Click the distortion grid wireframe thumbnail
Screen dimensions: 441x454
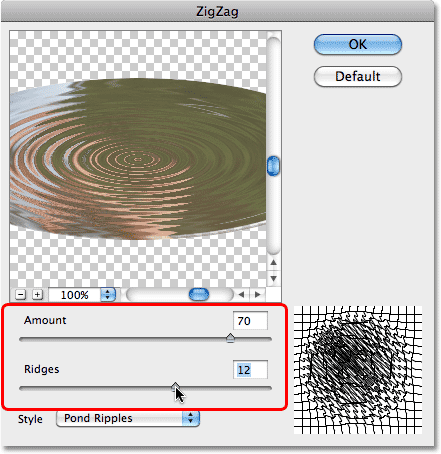[358, 370]
